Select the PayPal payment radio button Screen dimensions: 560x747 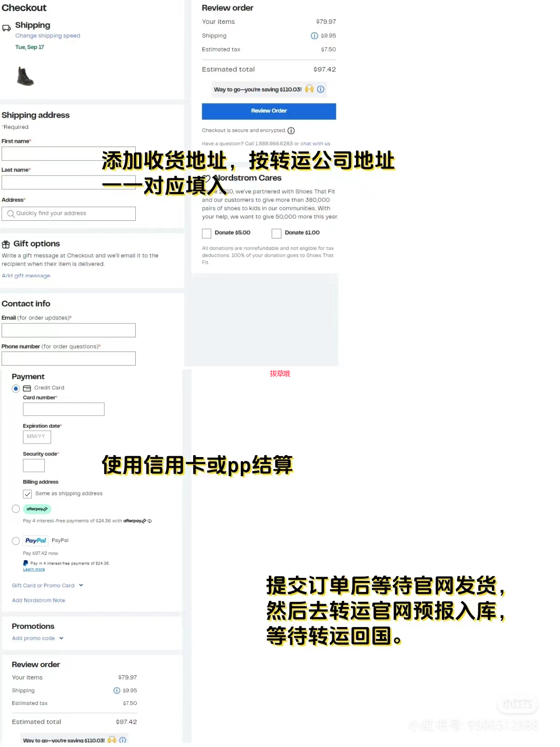click(x=16, y=541)
